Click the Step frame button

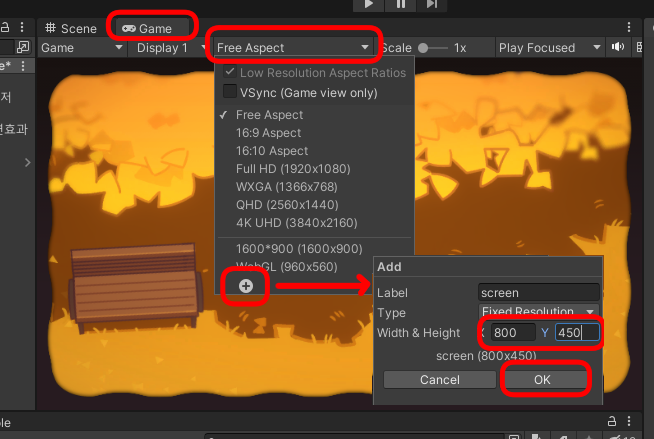[432, 4]
